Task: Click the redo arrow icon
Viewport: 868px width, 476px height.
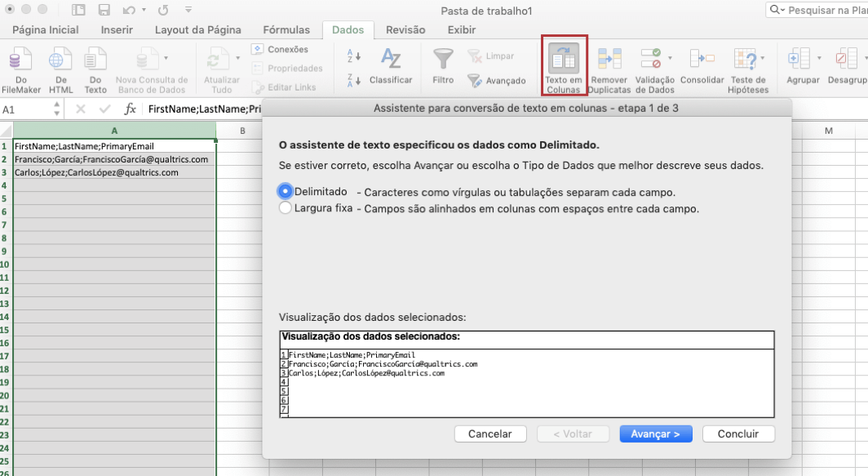Action: [163, 10]
